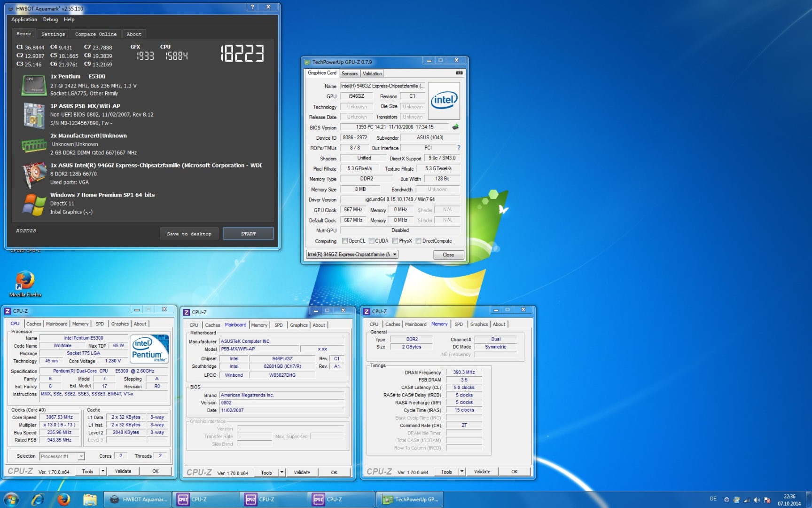This screenshot has height=508, width=812.
Task: Click the motherboard icon in Aquamark
Action: point(33,115)
